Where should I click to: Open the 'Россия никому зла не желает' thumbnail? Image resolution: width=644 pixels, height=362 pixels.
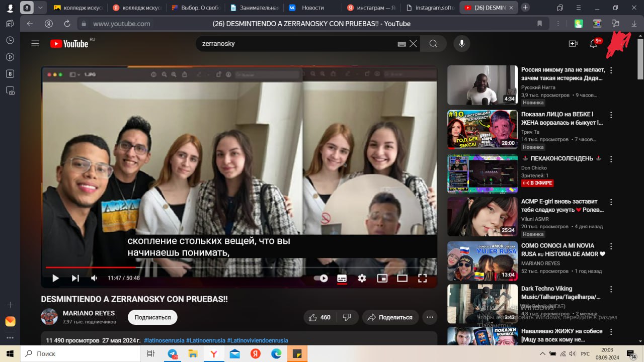pyautogui.click(x=482, y=85)
